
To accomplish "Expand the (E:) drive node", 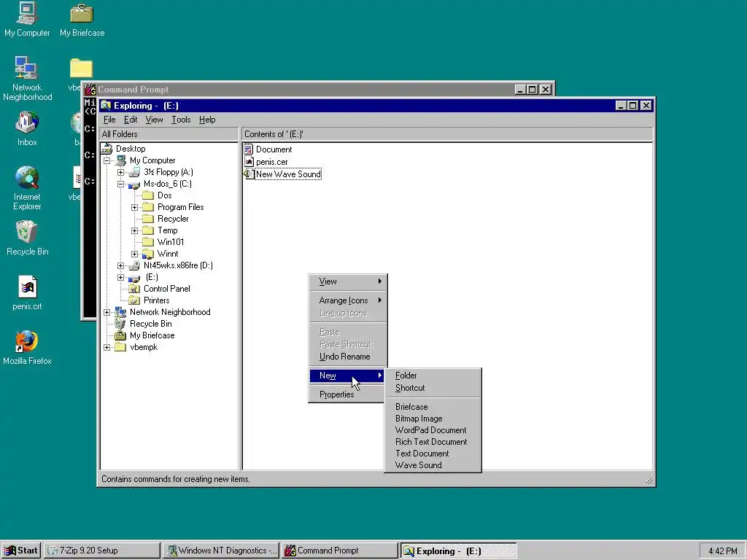I will click(x=121, y=278).
